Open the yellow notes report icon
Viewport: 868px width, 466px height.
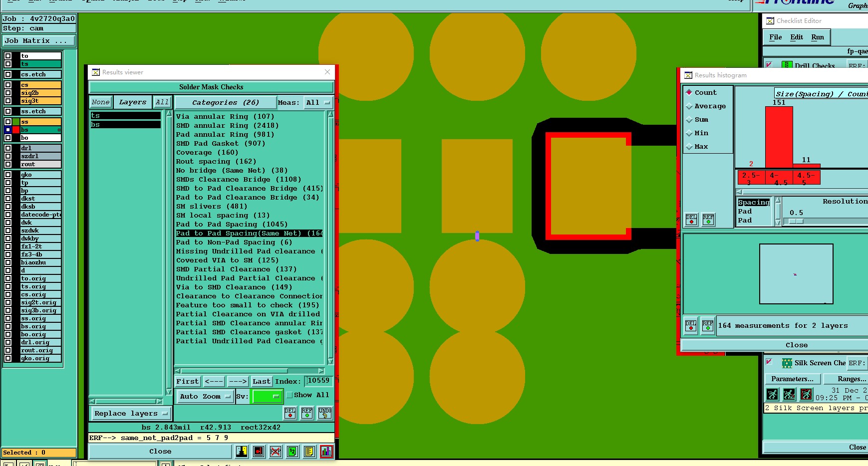pyautogui.click(x=309, y=452)
